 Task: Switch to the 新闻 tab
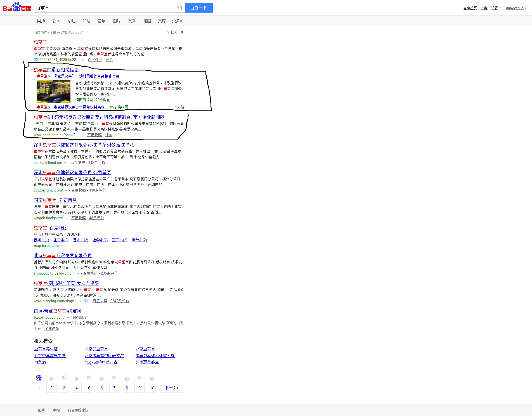pyautogui.click(x=56, y=21)
